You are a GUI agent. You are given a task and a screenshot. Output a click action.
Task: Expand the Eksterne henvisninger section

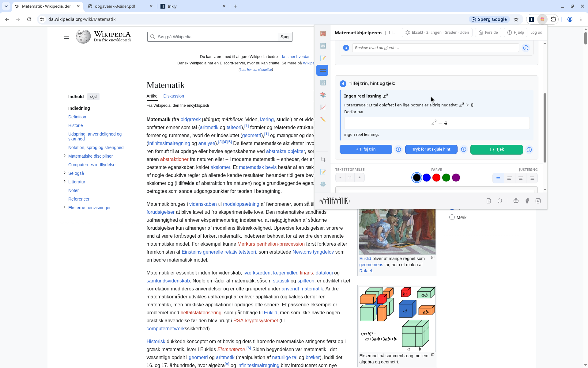pos(65,207)
